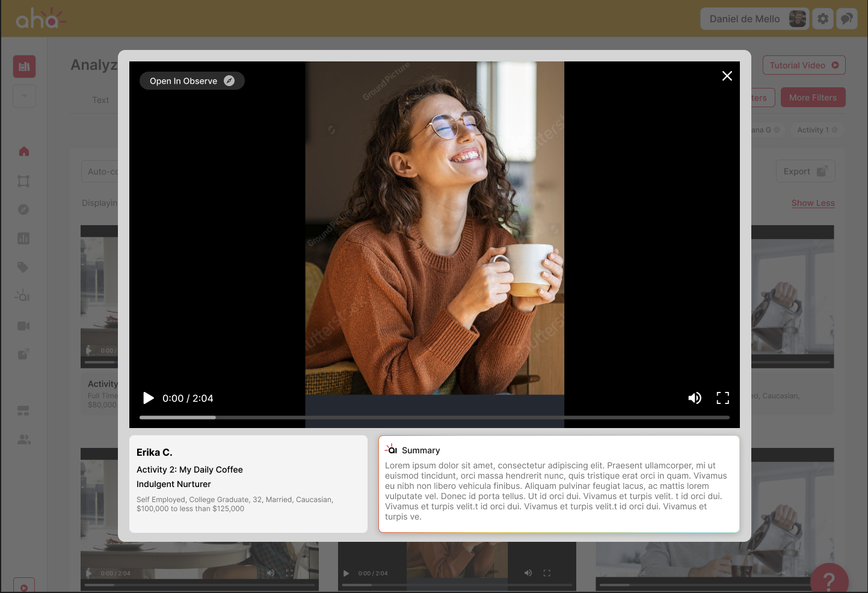Viewport: 868px width, 593px height.
Task: Click the square frame icon in the sidebar
Action: pos(23,181)
